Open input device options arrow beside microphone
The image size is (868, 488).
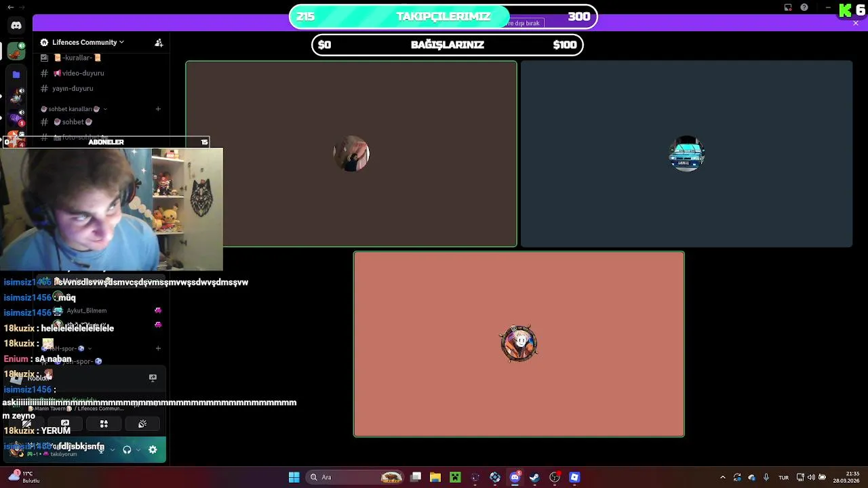113,449
